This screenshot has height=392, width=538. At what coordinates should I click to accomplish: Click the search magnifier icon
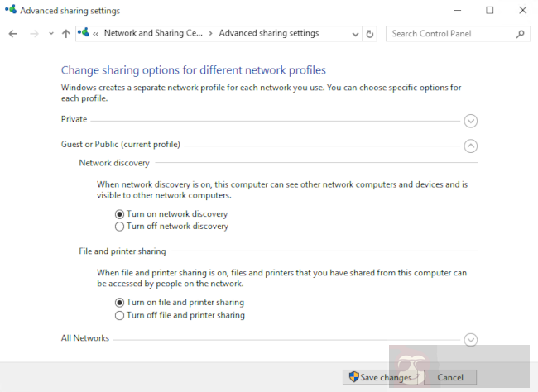[x=520, y=34]
